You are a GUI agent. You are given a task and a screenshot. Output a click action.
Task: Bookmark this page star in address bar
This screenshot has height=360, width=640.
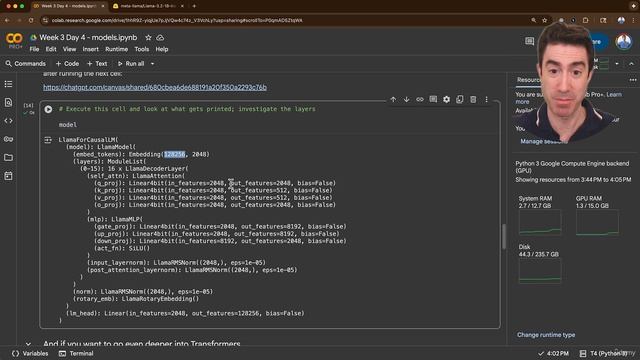[544, 20]
